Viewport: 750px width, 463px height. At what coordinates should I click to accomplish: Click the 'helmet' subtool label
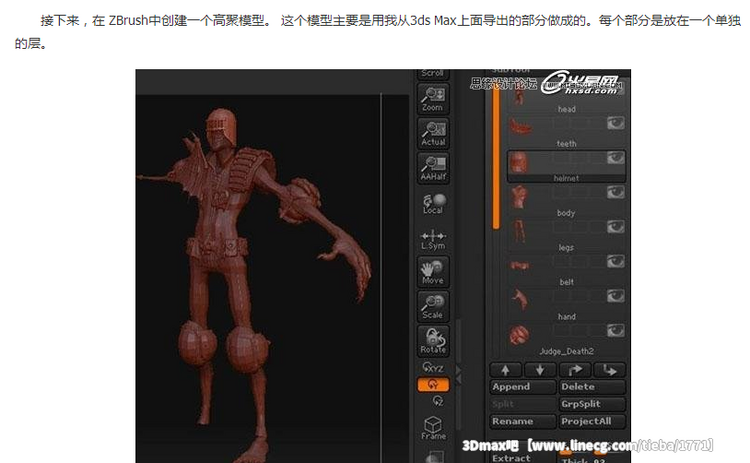566,178
